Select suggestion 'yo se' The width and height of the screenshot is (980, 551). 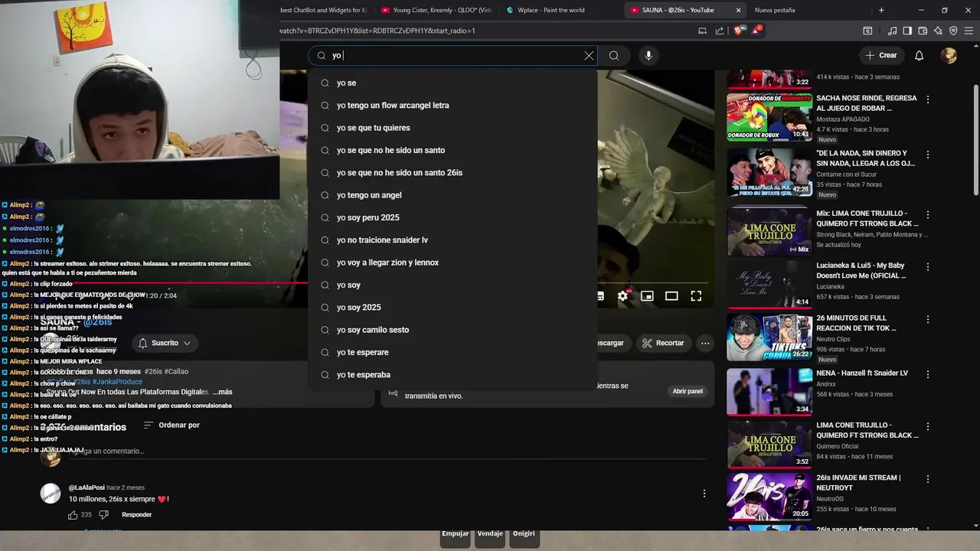pos(452,83)
